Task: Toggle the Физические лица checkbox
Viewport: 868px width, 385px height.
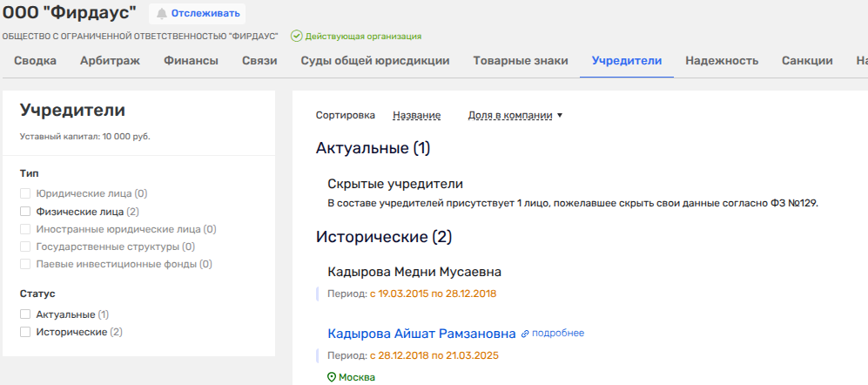Action: 25,211
